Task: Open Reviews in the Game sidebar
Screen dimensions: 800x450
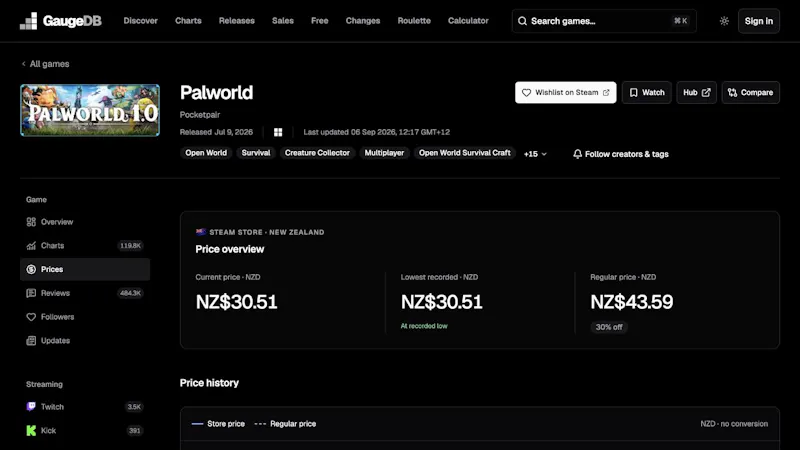Action: [x=85, y=293]
